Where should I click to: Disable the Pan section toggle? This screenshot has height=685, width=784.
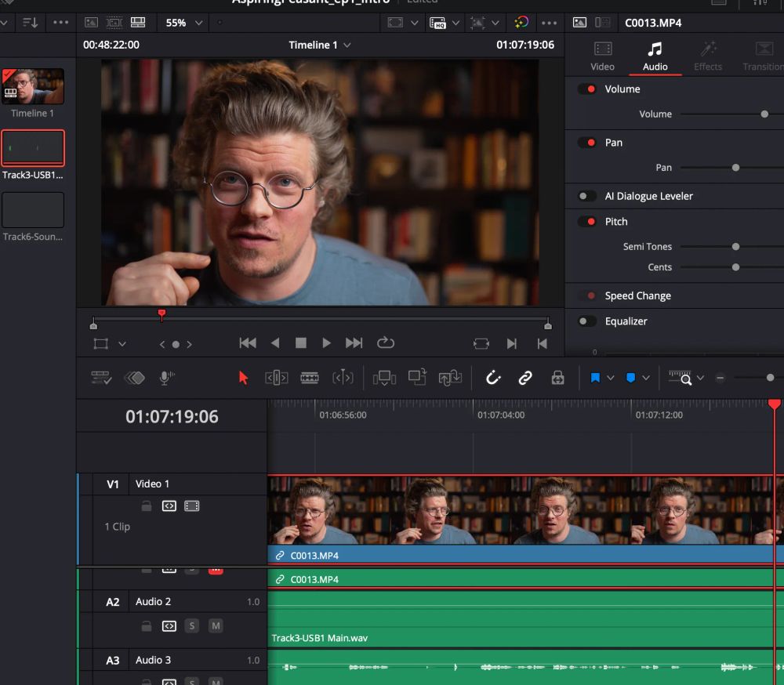[587, 143]
